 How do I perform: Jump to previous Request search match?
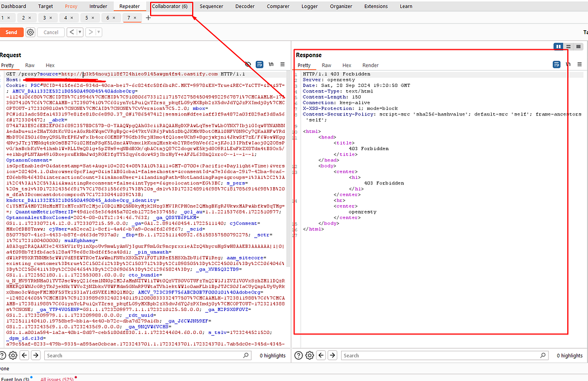coord(25,355)
